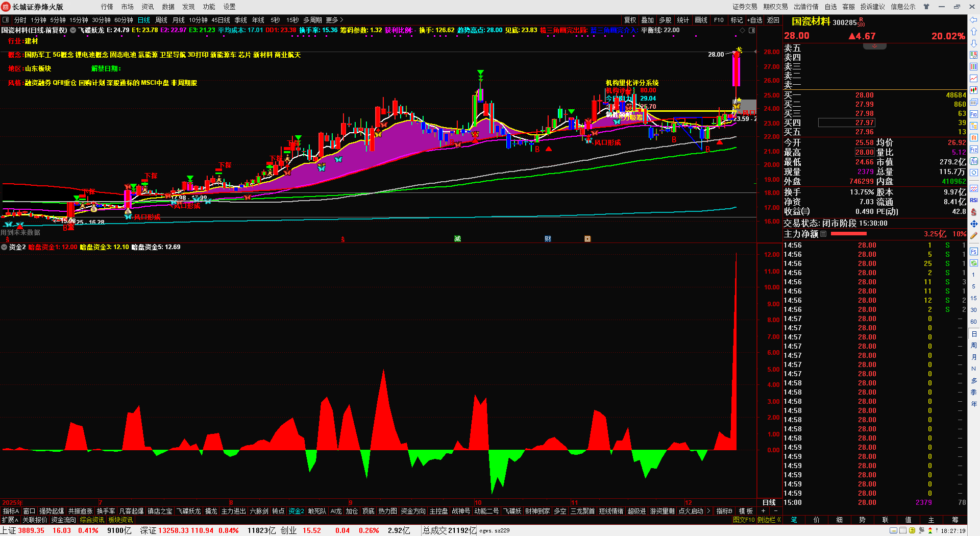Image resolution: width=980 pixels, height=536 pixels.
Task: Select the 热力图 indicator tab
Action: point(388,511)
